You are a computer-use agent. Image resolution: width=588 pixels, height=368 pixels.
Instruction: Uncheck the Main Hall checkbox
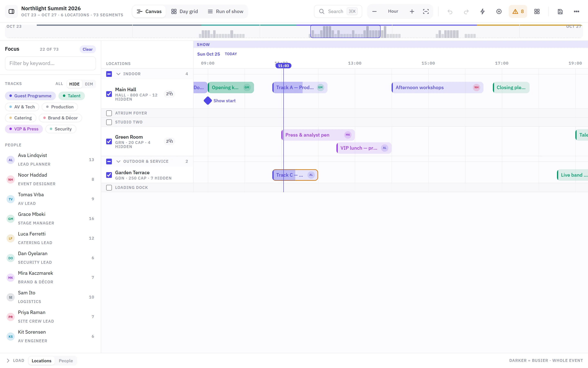[x=109, y=94]
